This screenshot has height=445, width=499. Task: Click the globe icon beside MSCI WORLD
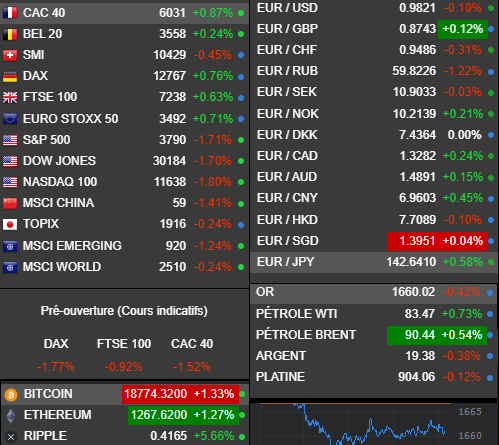point(10,267)
